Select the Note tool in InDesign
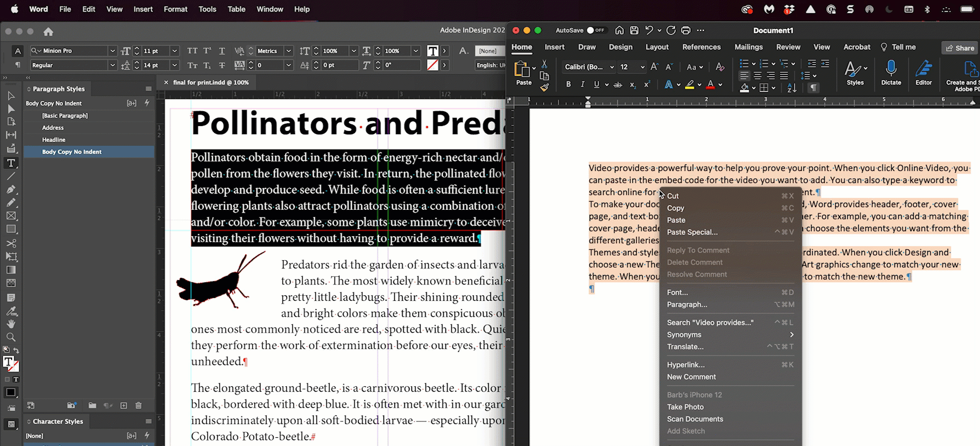 click(11, 298)
